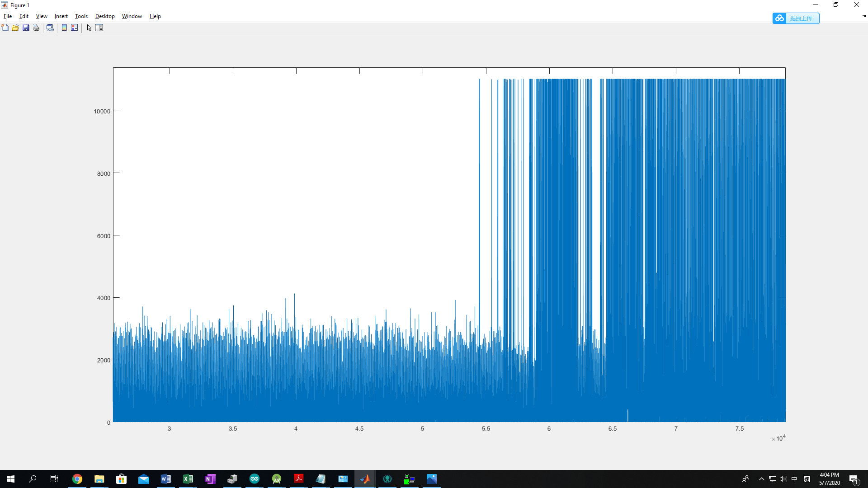Open the Insert menu

(61, 16)
